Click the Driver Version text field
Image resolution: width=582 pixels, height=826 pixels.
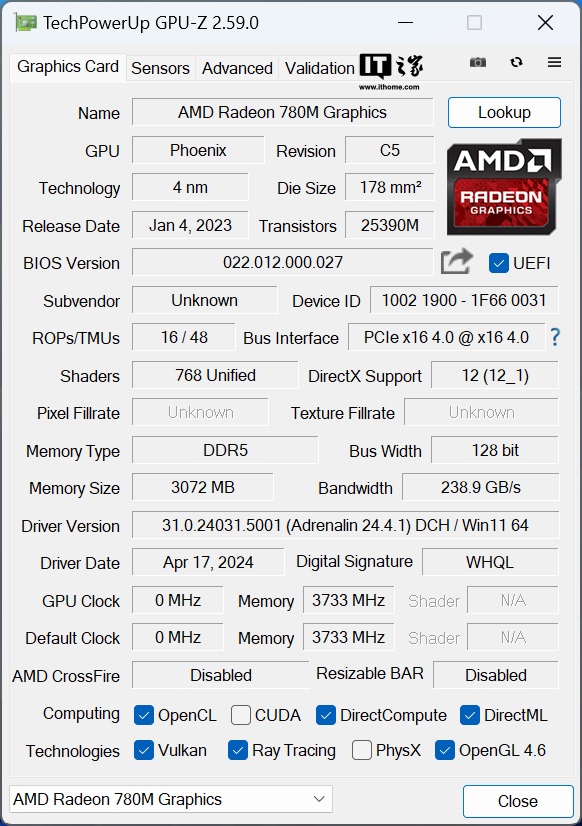click(x=345, y=525)
